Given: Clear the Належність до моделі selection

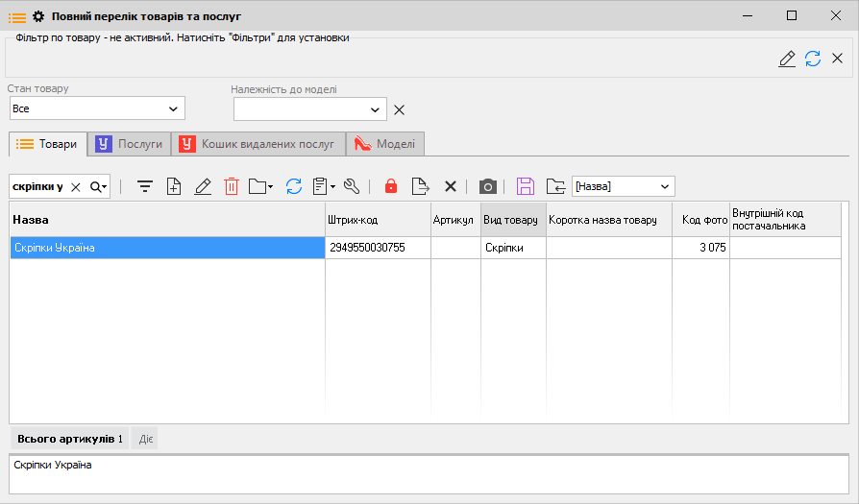Looking at the screenshot, I should (400, 109).
